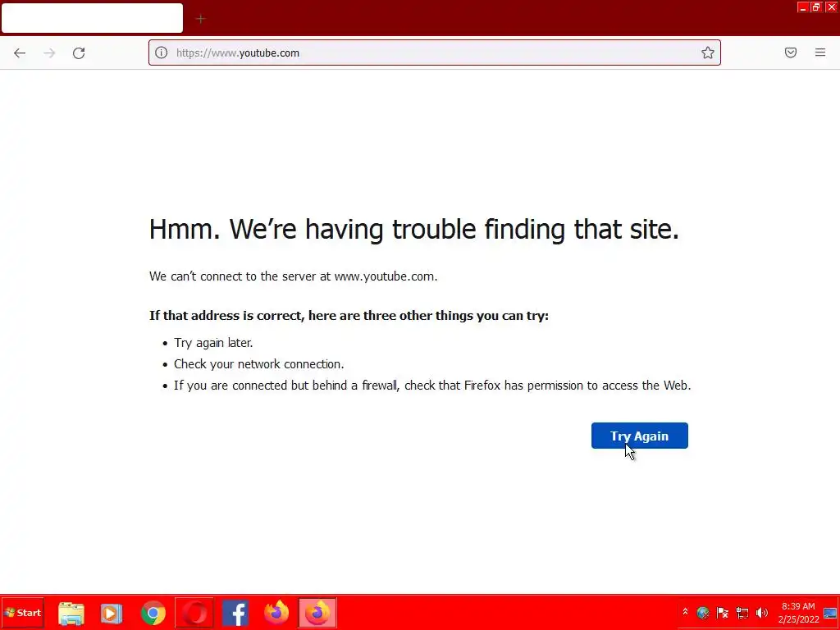Open Google Chrome from the taskbar

153,613
